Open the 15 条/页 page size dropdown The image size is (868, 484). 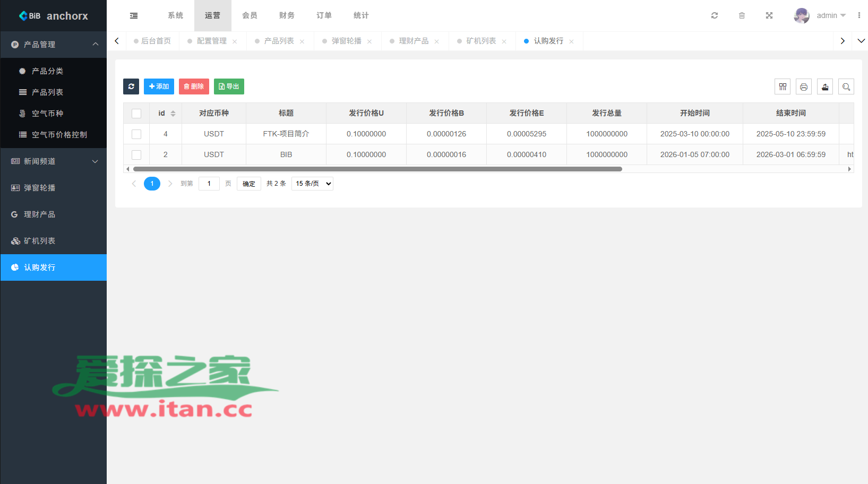click(x=312, y=184)
